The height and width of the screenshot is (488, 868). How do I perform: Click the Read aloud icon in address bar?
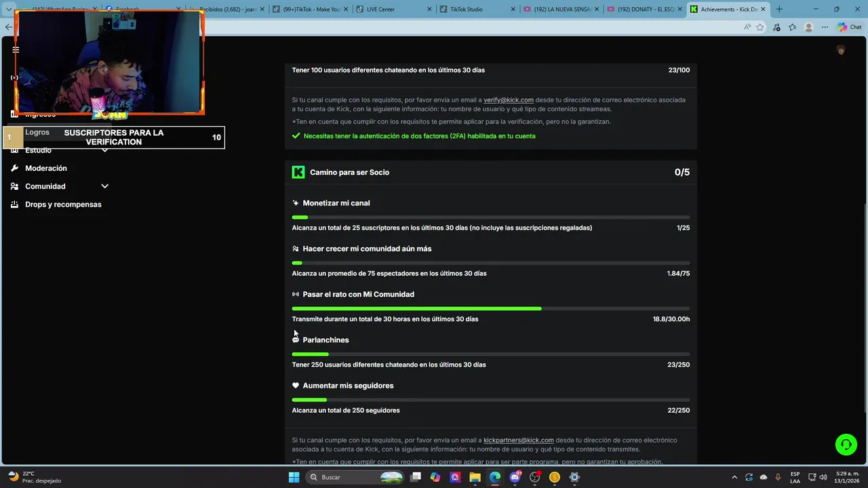(x=747, y=27)
